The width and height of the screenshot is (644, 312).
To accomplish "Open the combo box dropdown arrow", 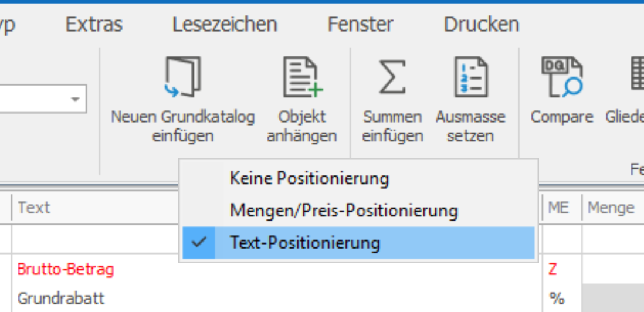I will [x=74, y=99].
